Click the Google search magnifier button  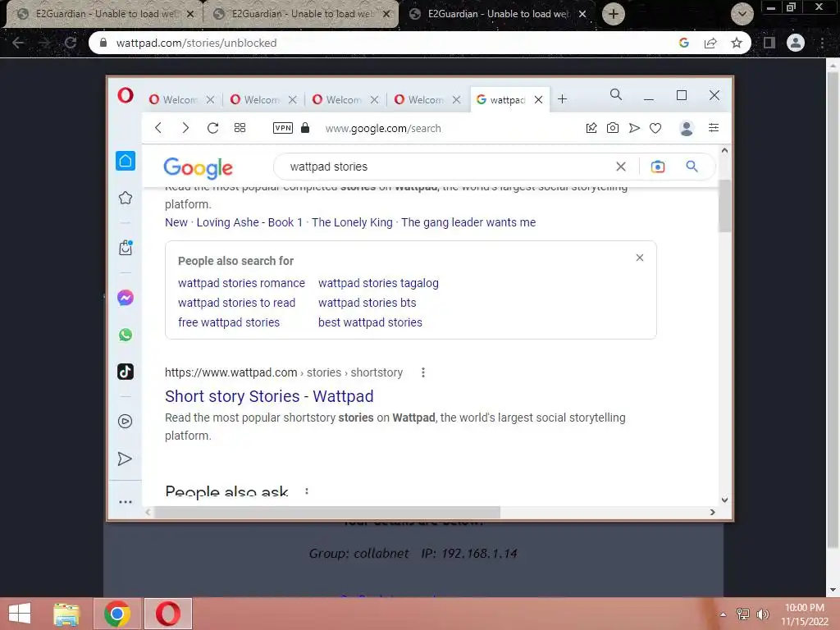692,167
